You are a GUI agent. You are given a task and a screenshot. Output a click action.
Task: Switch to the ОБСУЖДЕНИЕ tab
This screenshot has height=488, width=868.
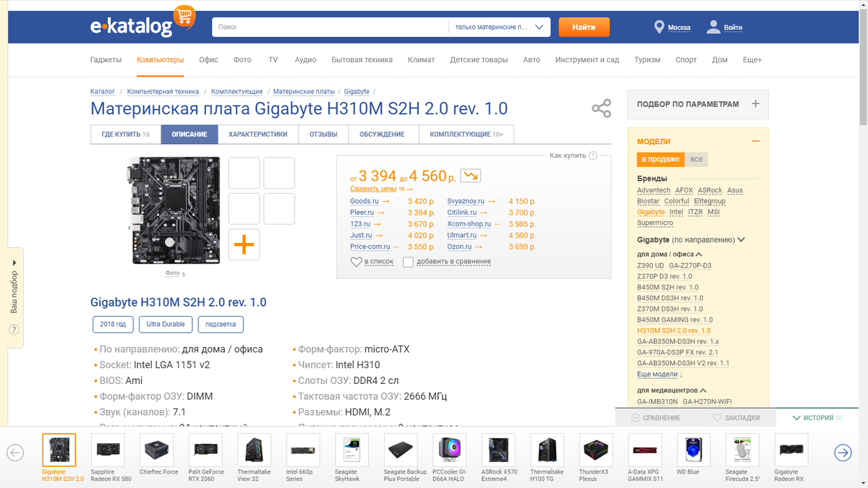pos(382,134)
